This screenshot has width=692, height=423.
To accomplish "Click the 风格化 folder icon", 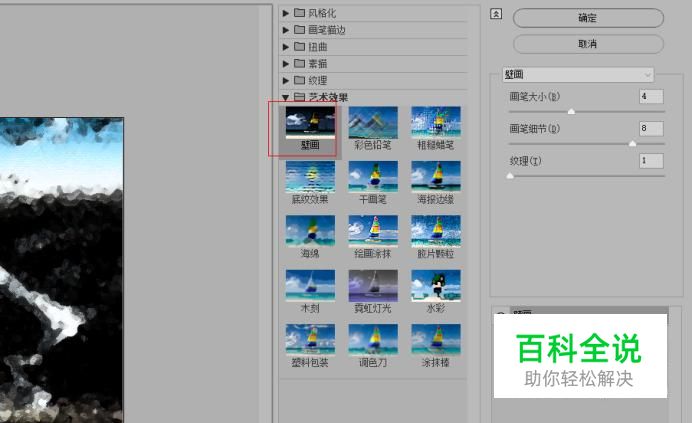I will 300,13.
